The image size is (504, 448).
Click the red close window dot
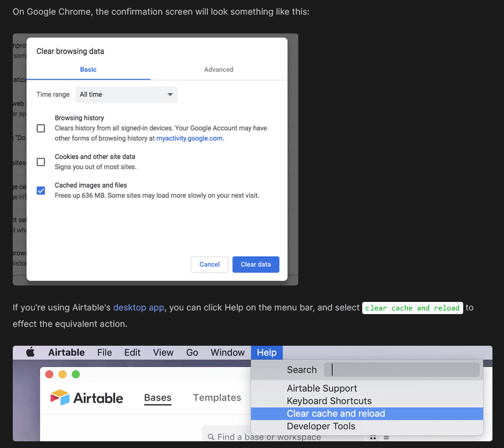(49, 374)
